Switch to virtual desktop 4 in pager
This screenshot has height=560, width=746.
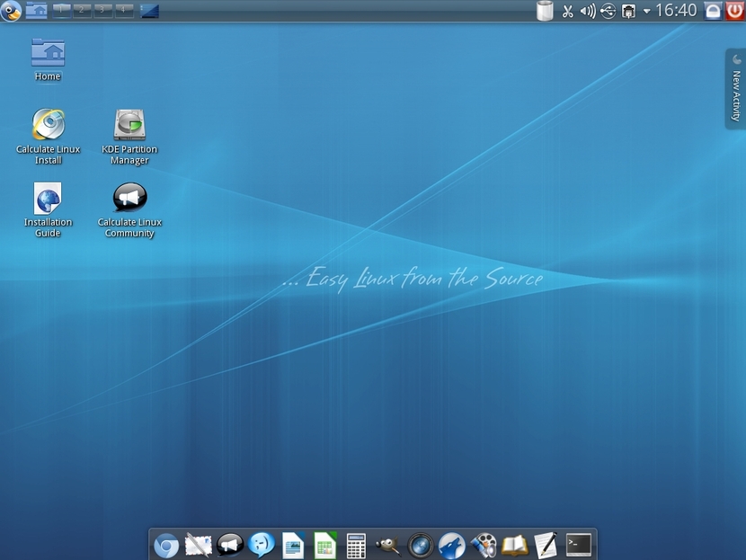[123, 10]
